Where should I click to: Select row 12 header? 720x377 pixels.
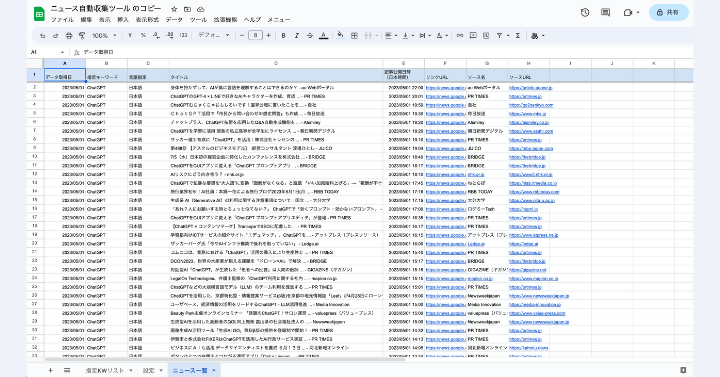point(35,174)
